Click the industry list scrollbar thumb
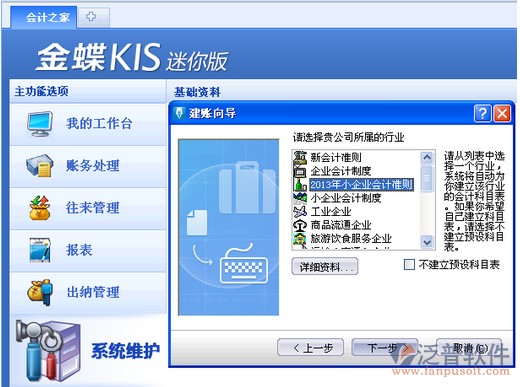520x387 pixels. (427, 178)
